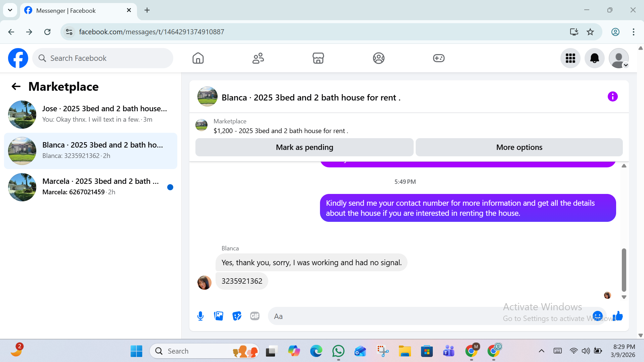This screenshot has height=362, width=644.
Task: Click the address bar URL
Action: [x=151, y=32]
